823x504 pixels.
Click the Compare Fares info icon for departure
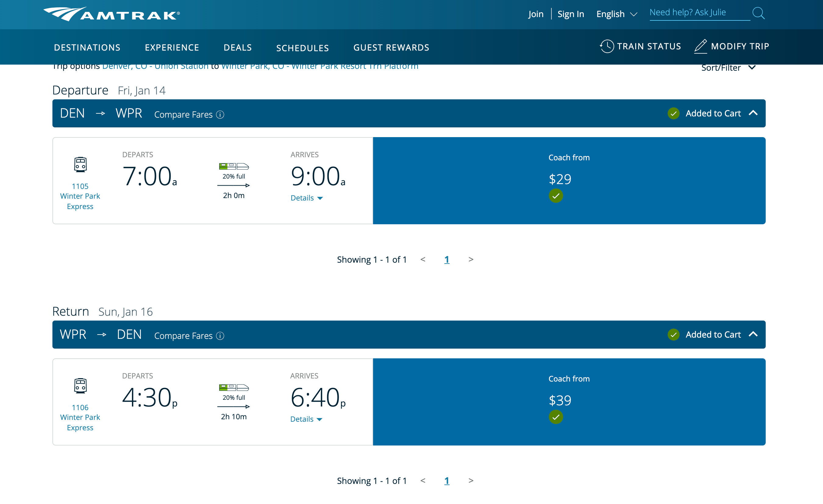click(220, 115)
